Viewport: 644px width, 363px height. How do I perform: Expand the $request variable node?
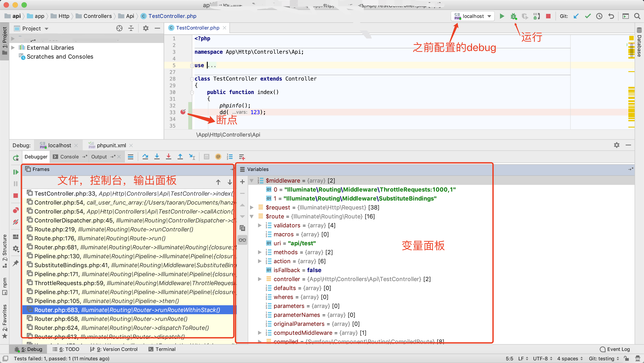pyautogui.click(x=252, y=207)
